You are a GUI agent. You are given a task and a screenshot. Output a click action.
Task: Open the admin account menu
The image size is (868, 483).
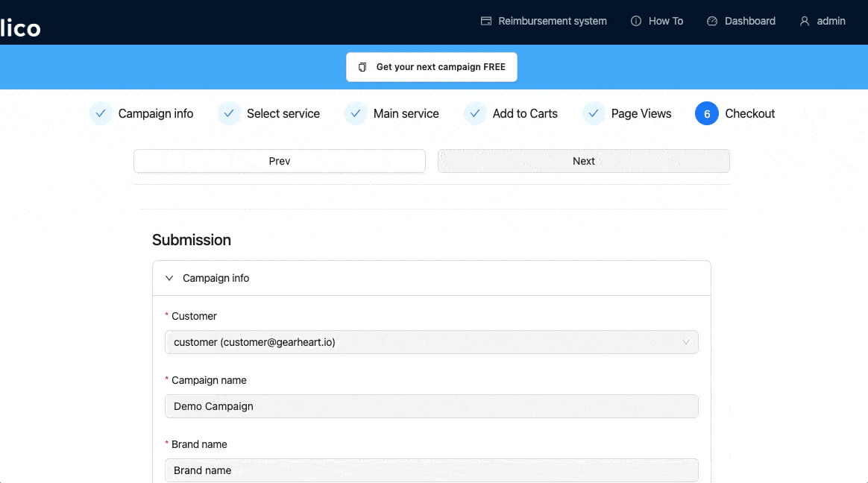tap(823, 21)
